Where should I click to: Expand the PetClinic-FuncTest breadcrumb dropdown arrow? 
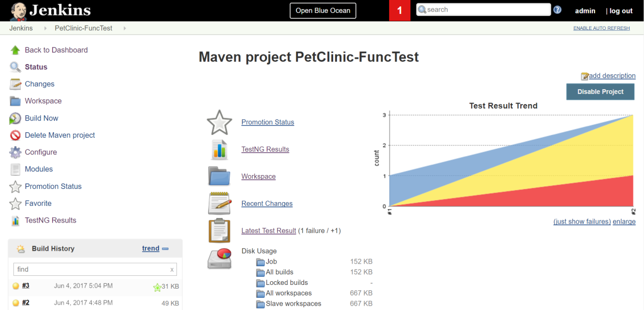125,28
